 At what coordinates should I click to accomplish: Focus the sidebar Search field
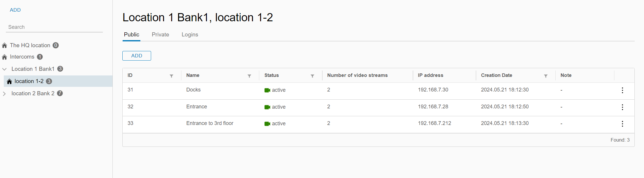pyautogui.click(x=54, y=27)
